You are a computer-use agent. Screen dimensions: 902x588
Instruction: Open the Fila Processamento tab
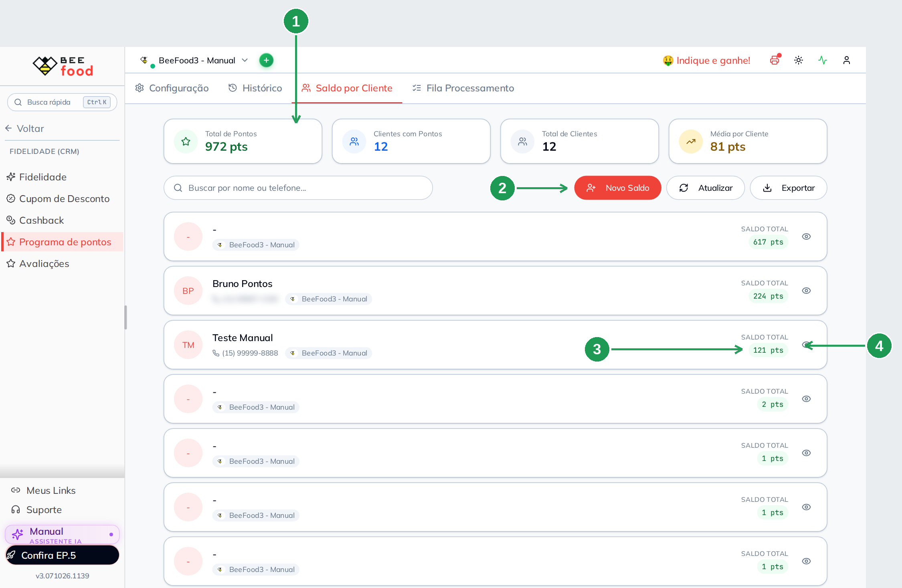(463, 88)
